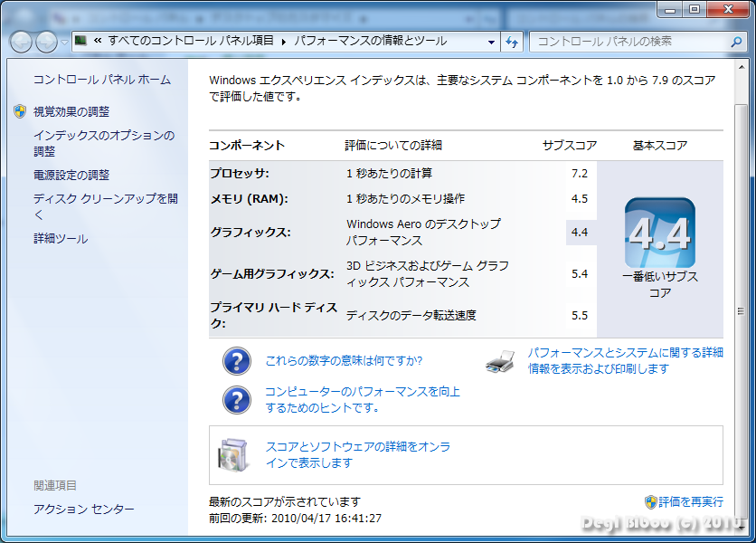Open コンピューターのパフォーマンスを向上 hints link
756x543 pixels.
(363, 400)
